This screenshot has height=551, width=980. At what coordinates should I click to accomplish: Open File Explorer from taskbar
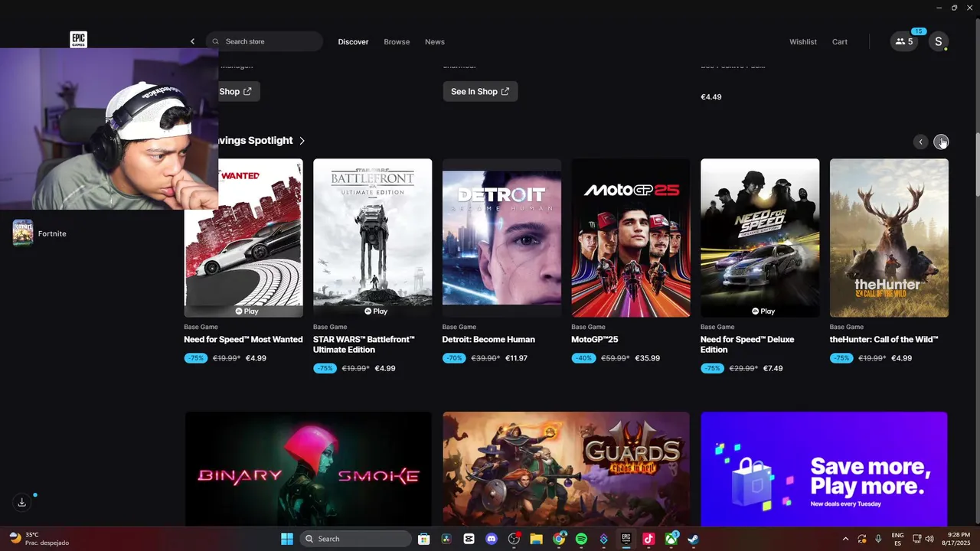(x=536, y=539)
